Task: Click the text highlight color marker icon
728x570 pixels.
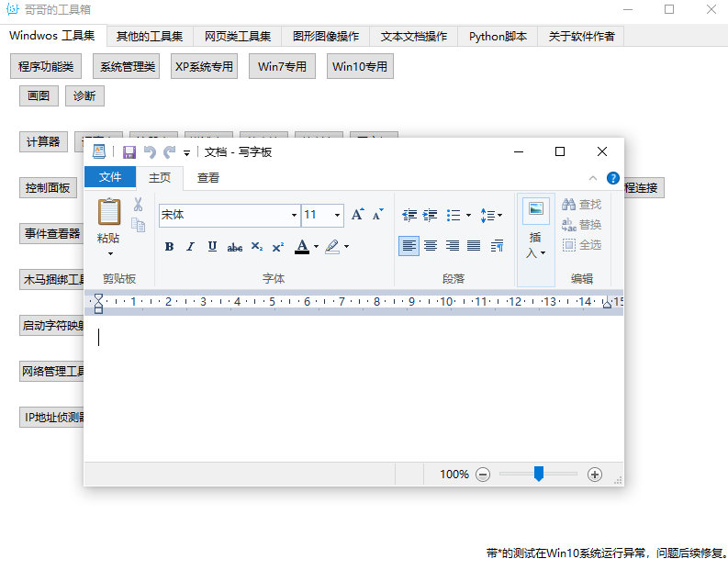Action: [332, 247]
